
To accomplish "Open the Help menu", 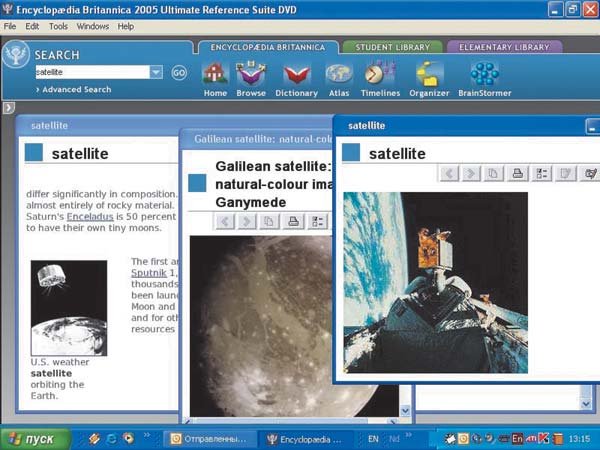I will (x=126, y=26).
